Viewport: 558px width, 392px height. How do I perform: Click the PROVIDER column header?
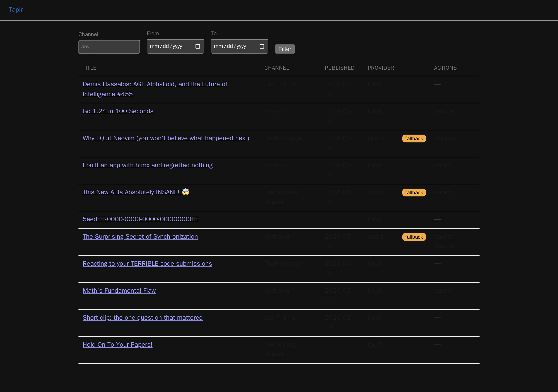[381, 68]
